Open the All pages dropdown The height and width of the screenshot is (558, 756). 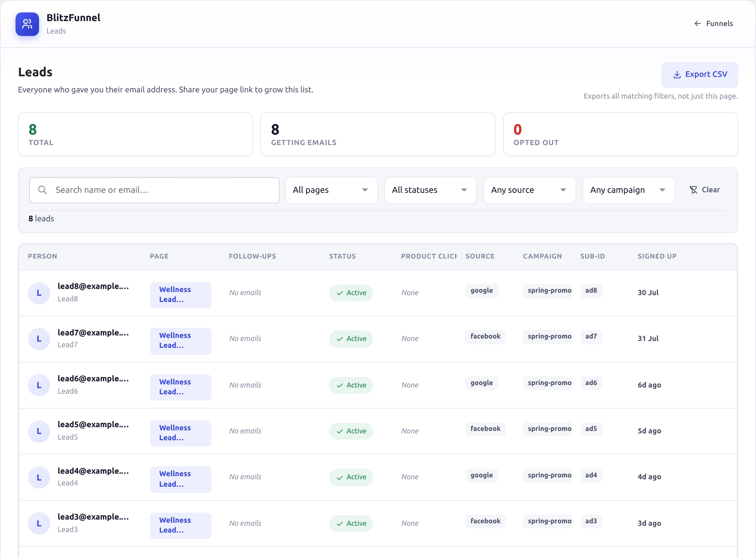331,190
